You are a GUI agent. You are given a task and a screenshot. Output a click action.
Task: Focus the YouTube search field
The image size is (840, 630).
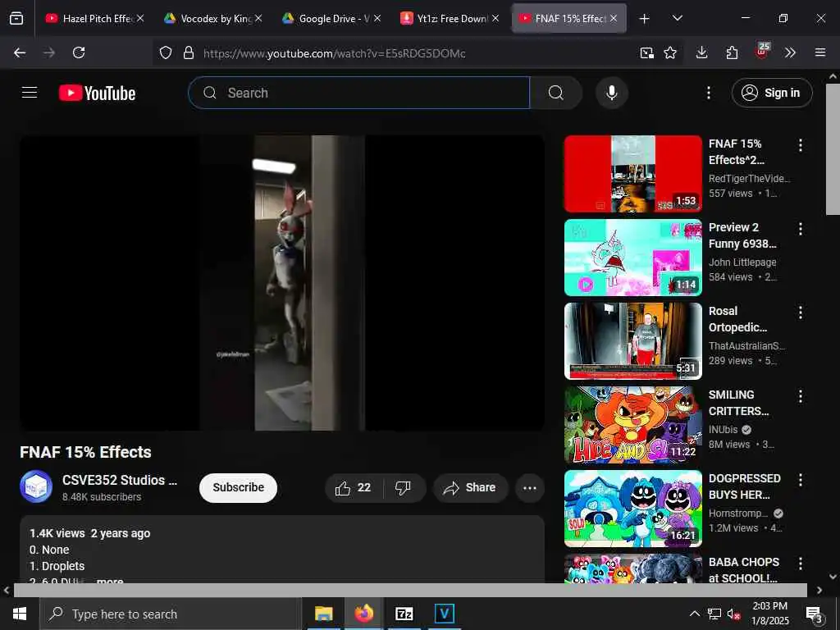(359, 93)
